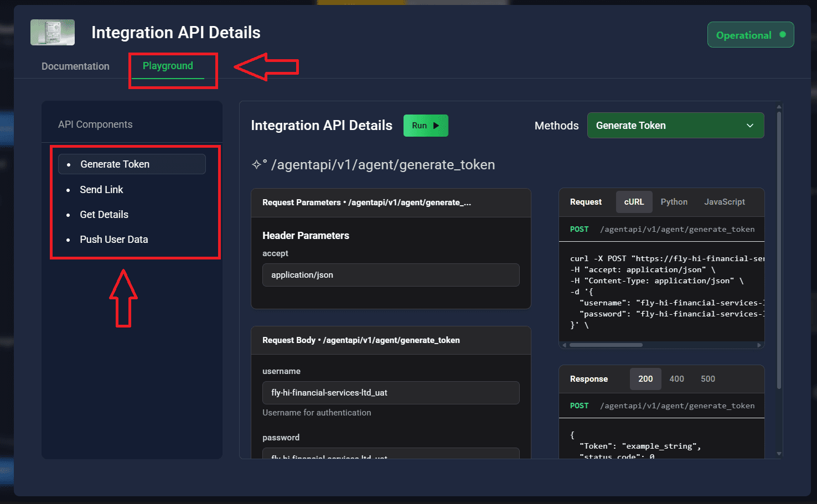817x504 pixels.
Task: Edit the accept header field
Action: (x=391, y=275)
